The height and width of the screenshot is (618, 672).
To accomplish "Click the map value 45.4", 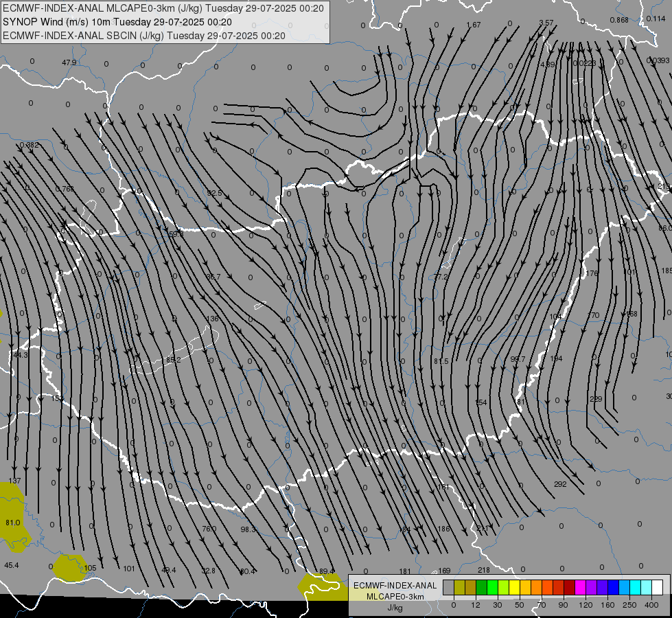I will pos(12,565).
